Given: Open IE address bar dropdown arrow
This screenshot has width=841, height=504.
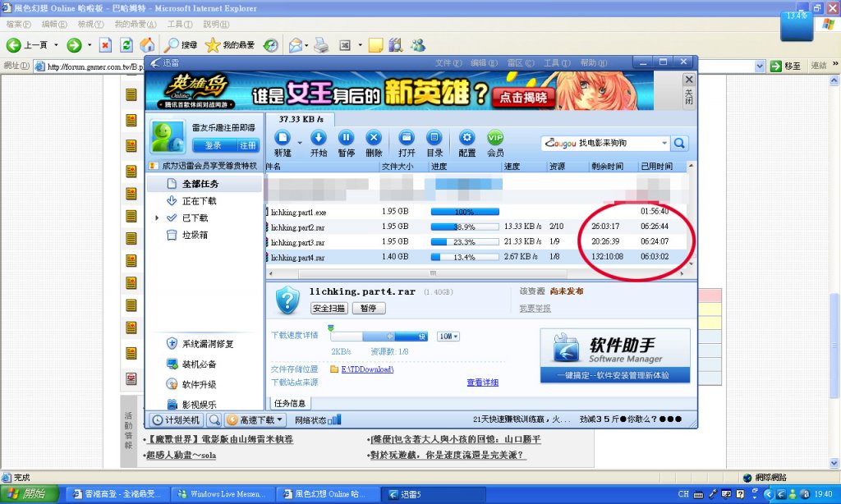Looking at the screenshot, I should coord(760,66).
